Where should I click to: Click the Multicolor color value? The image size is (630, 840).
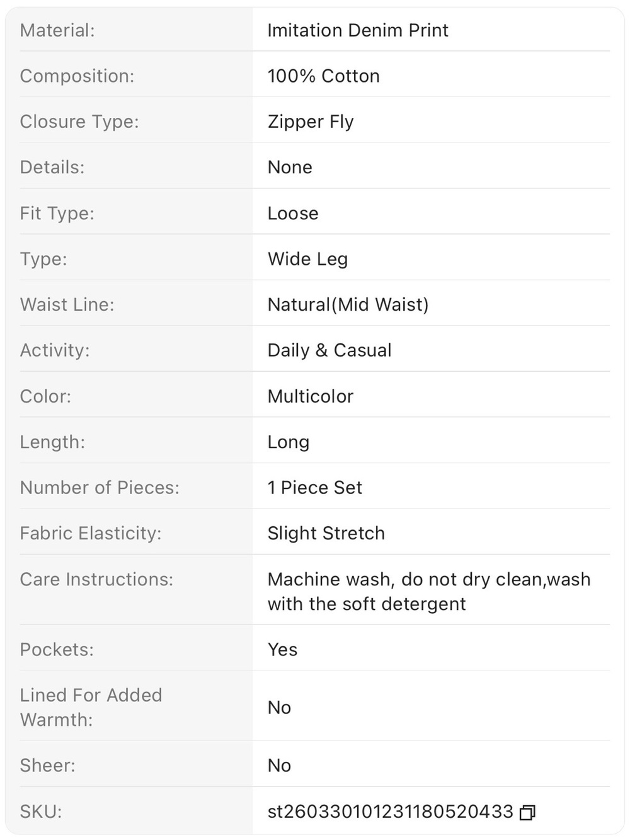tap(311, 396)
